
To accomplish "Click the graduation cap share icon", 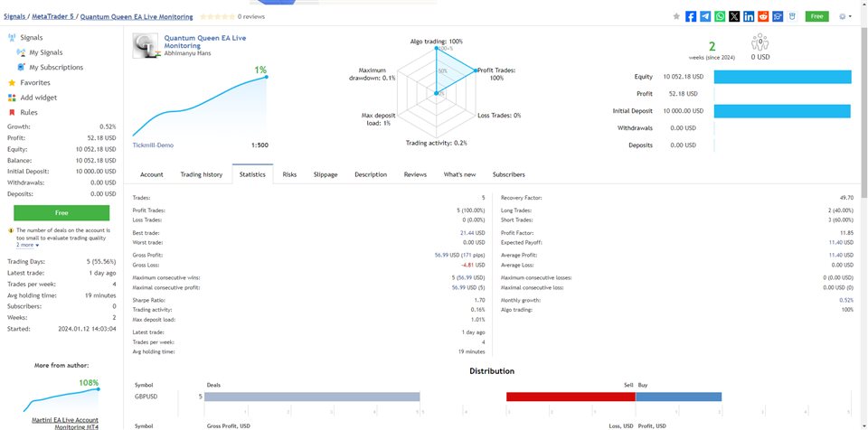I will coord(778,16).
